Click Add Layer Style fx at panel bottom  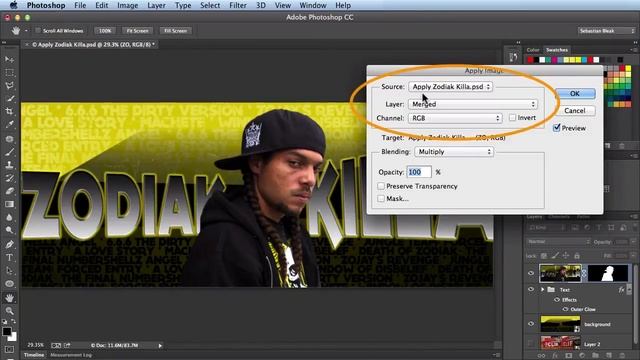tap(555, 356)
